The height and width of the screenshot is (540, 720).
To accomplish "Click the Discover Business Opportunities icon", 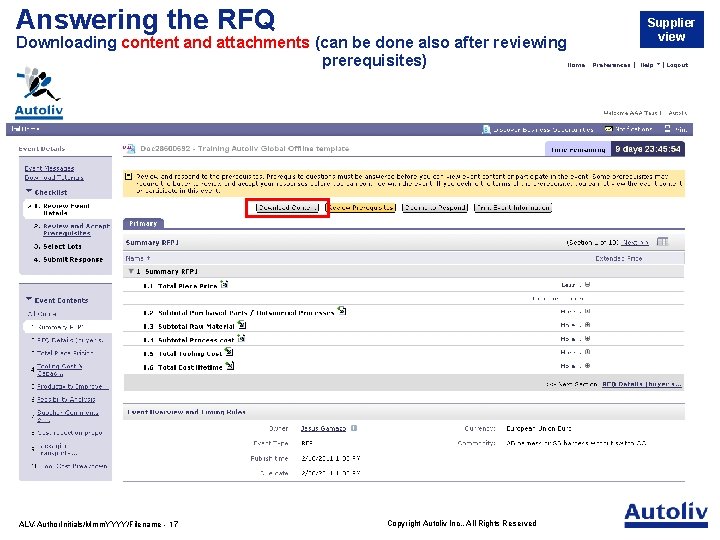I will click(x=486, y=129).
